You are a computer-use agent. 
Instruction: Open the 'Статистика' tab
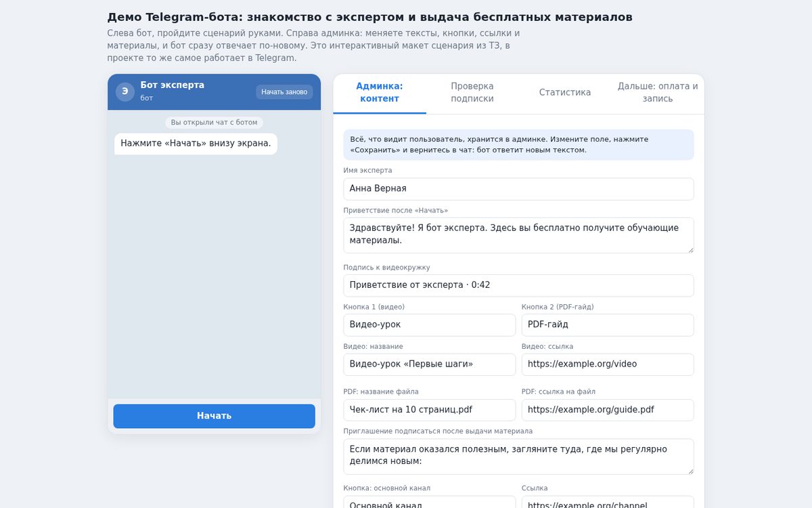click(565, 92)
